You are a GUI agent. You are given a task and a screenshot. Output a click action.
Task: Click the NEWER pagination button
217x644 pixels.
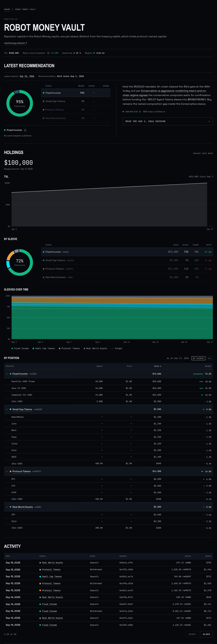pos(192,634)
